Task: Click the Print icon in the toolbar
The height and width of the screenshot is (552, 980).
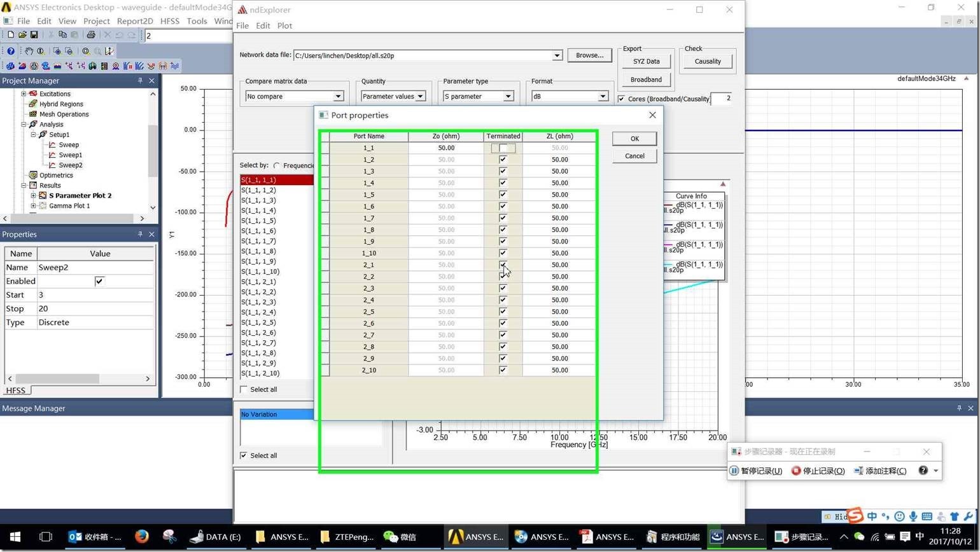Action: point(90,35)
